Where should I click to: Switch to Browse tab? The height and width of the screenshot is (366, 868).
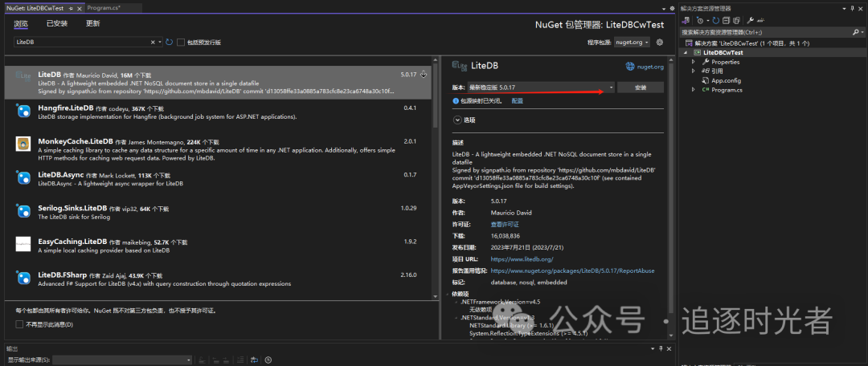tap(21, 23)
